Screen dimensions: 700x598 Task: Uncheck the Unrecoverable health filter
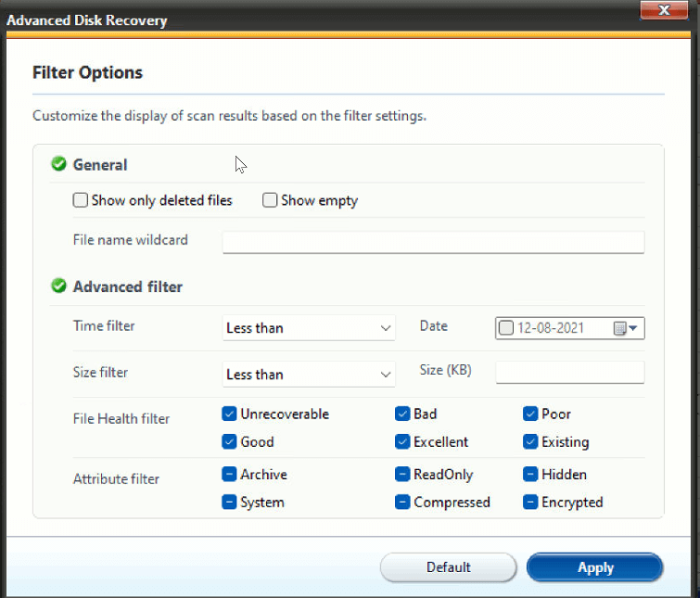tap(229, 414)
